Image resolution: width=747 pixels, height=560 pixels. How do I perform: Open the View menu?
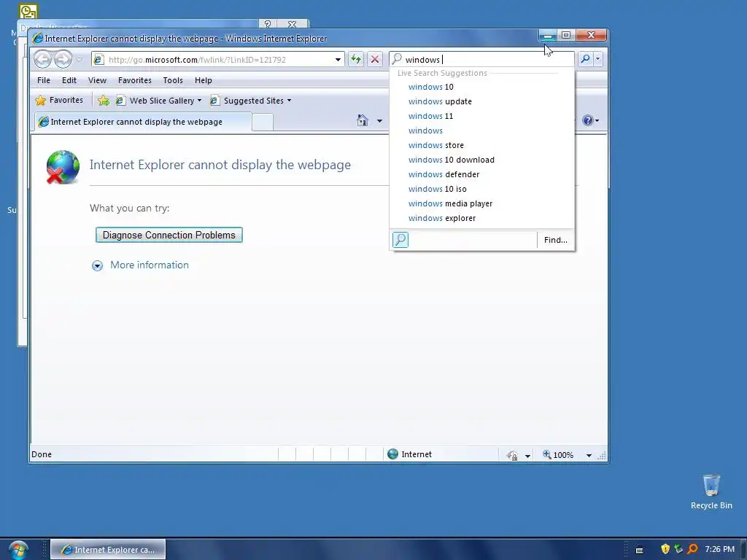click(97, 80)
